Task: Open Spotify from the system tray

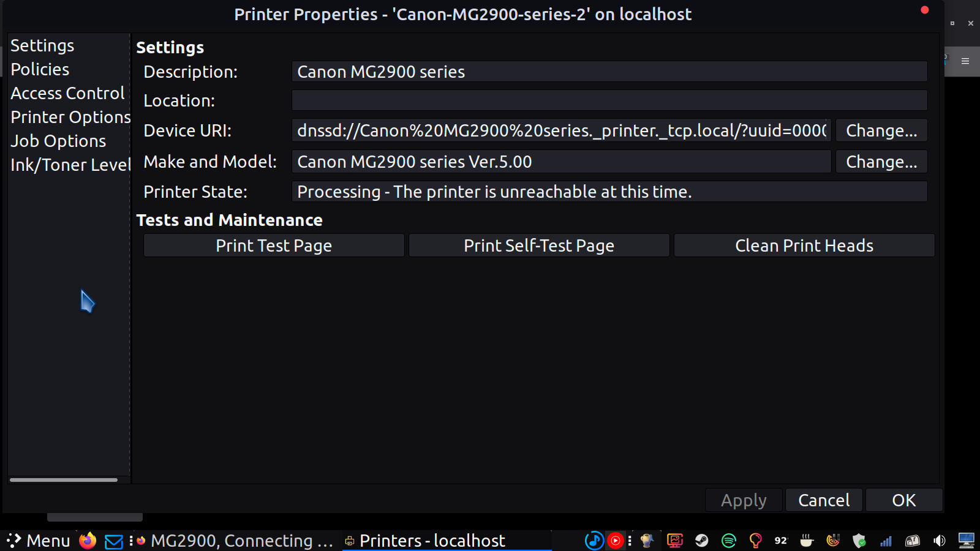Action: click(x=728, y=541)
